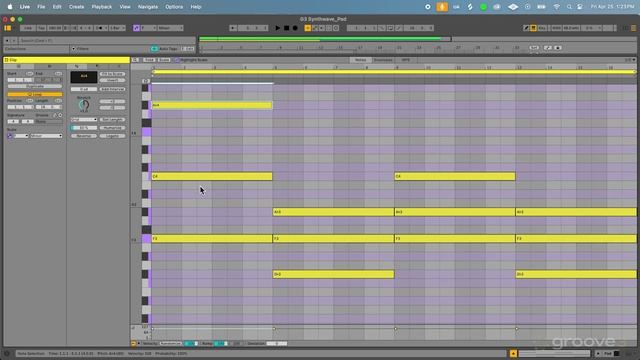The image size is (640, 360).
Task: Select the Envelopes tab
Action: pos(383,60)
